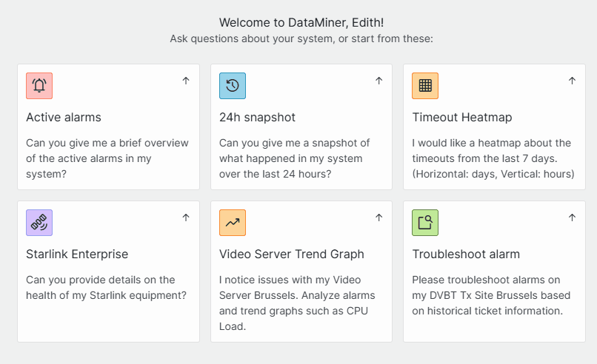Select the Troubleshoot alarm card title
The height and width of the screenshot is (364, 597).
466,255
